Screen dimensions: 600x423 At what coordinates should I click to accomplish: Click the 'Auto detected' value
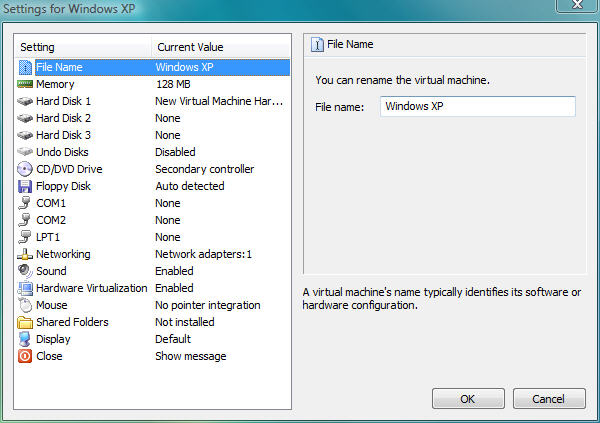coord(190,186)
